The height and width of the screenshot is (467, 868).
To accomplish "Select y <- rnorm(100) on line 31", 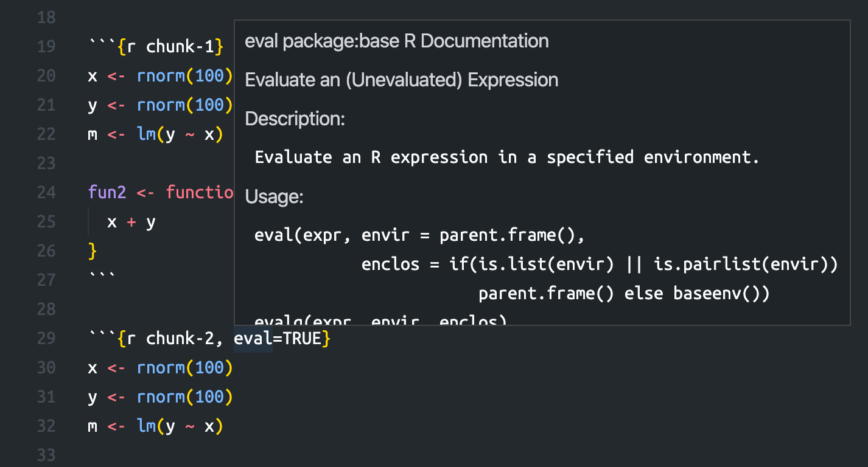I will pos(161,396).
